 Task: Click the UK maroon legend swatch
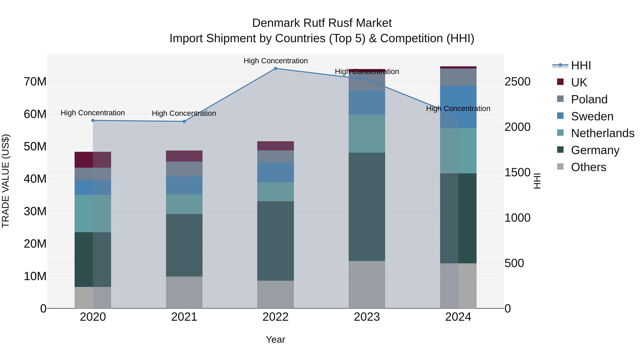560,82
